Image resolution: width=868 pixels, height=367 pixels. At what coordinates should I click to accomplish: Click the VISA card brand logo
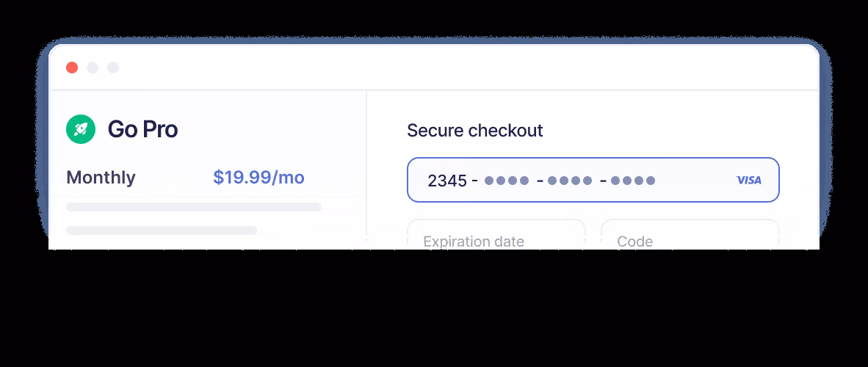coord(748,180)
